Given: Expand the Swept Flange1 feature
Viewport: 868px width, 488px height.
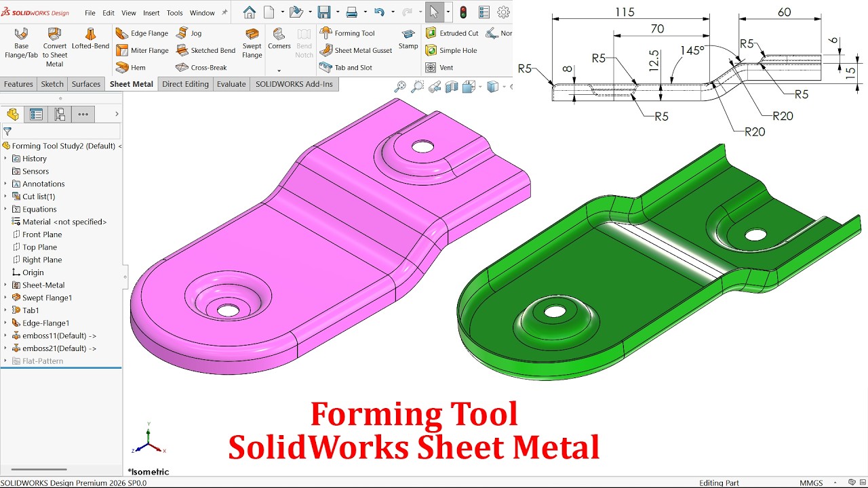Looking at the screenshot, I should pos(6,298).
